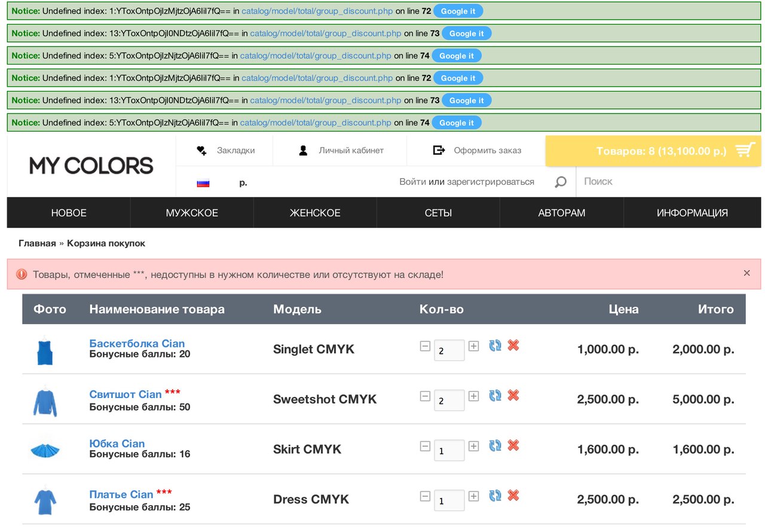765x532 pixels.
Task: Click the Singlet CMYK model text
Action: [x=314, y=349]
